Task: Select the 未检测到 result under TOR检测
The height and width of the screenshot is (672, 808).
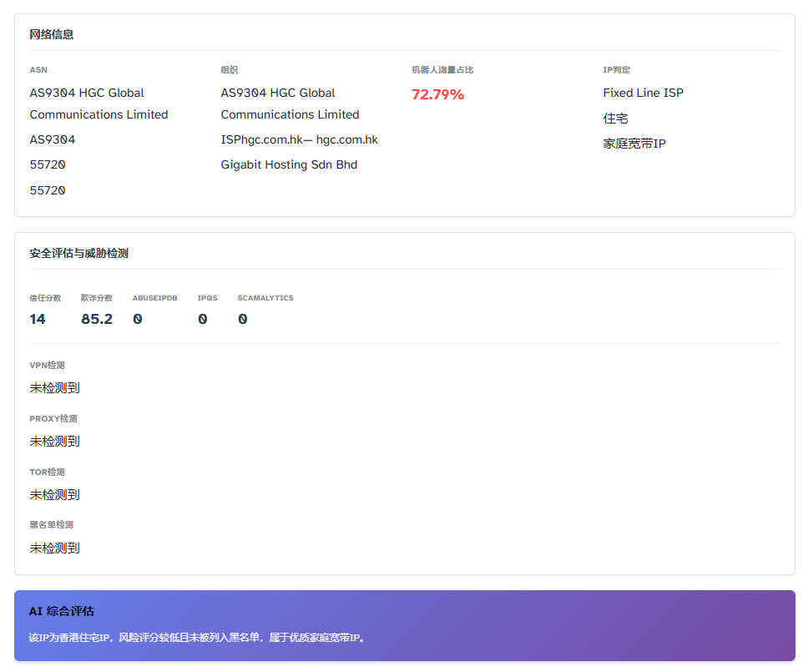Action: 54,494
